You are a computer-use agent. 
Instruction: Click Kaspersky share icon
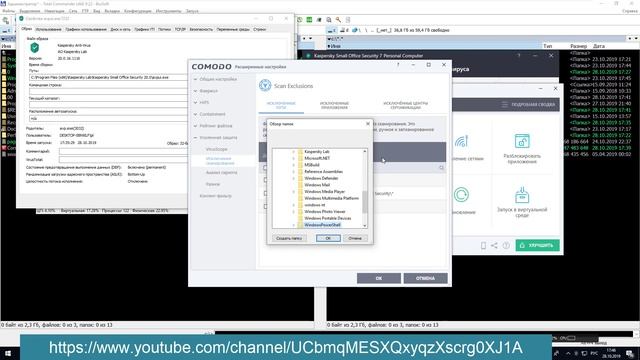coord(494,245)
